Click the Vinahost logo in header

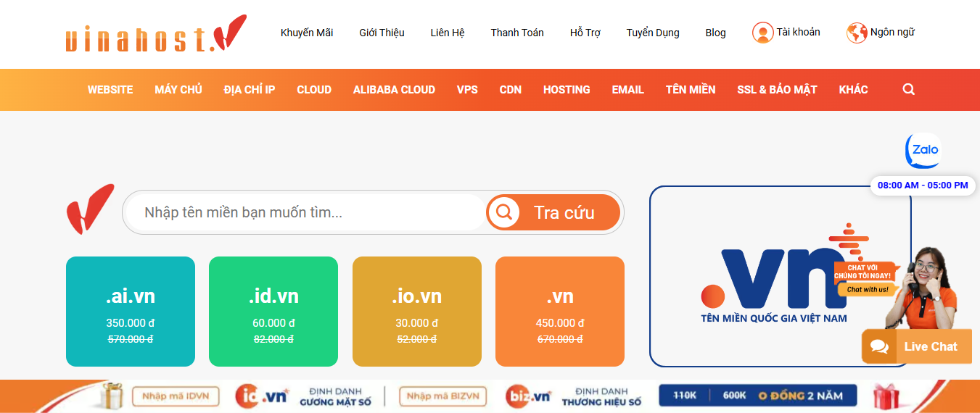tap(156, 34)
